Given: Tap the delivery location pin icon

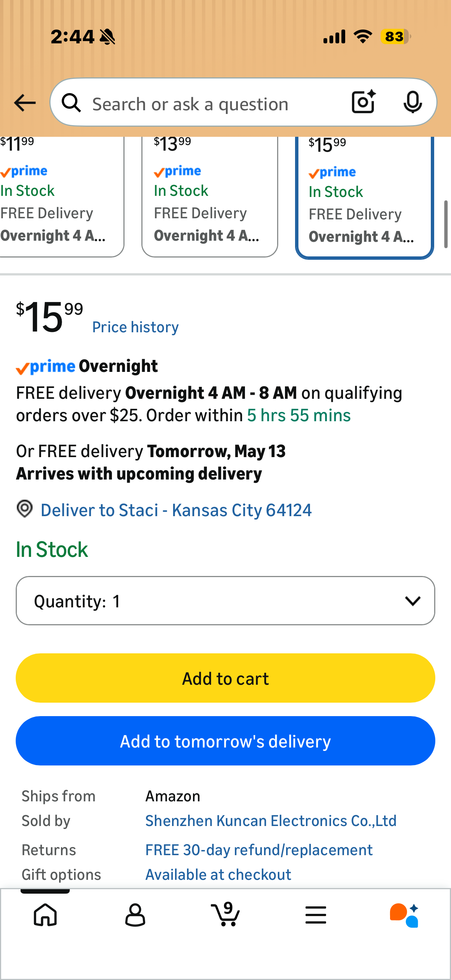Looking at the screenshot, I should click(x=25, y=509).
